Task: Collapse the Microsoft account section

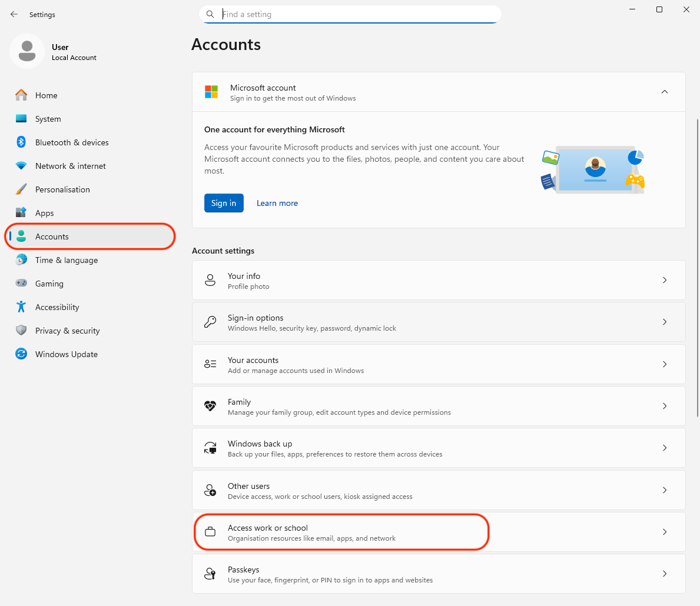Action: coord(664,92)
